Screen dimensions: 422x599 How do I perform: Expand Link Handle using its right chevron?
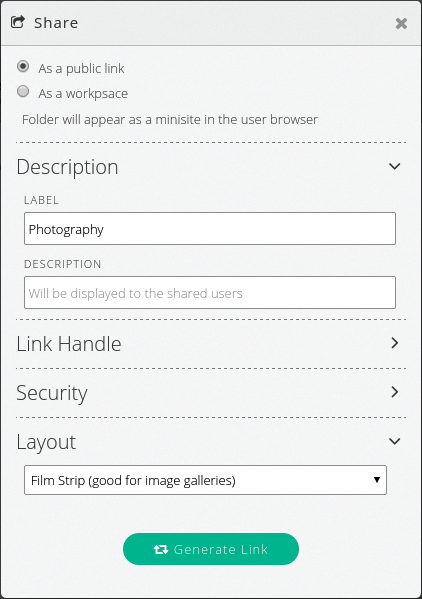coord(395,343)
